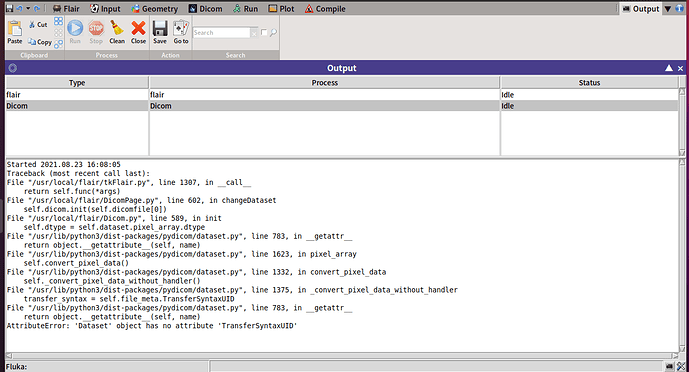Switch to the Dicom tab

[x=206, y=9]
